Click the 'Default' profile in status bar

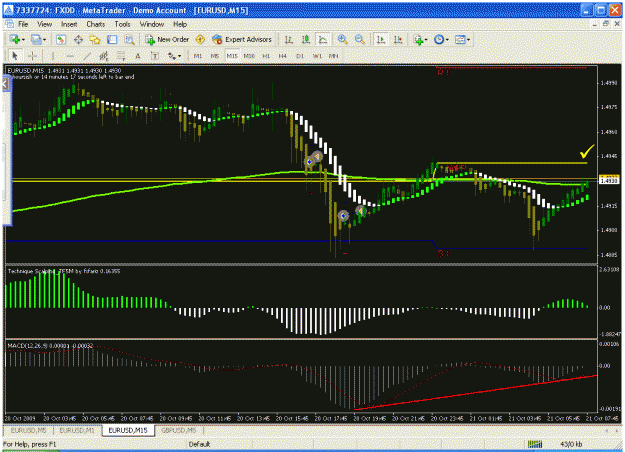(199, 444)
